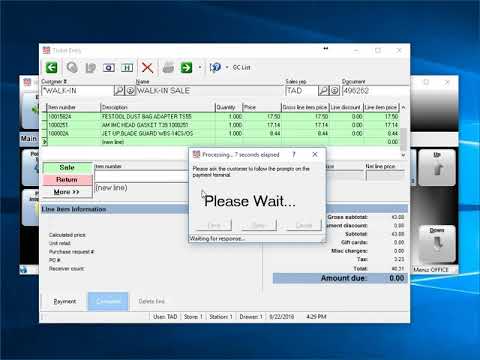Screen dimensions: 480x360
Task: Click the Store: 1 status bar entry
Action: click(193, 317)
